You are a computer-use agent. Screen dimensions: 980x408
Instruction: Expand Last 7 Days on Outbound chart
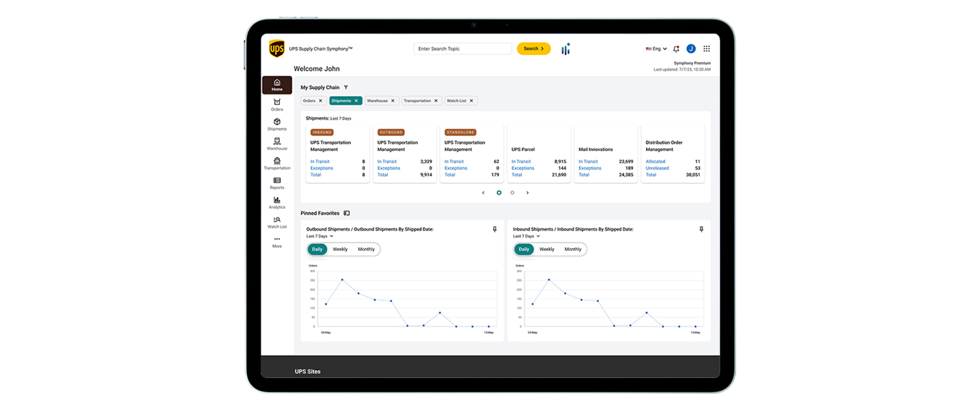coord(320,236)
